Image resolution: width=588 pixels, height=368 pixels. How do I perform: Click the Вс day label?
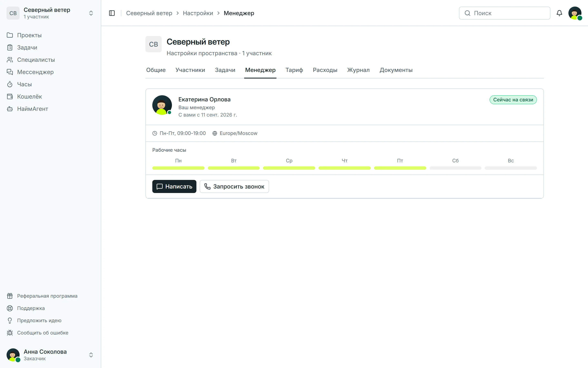[511, 161]
